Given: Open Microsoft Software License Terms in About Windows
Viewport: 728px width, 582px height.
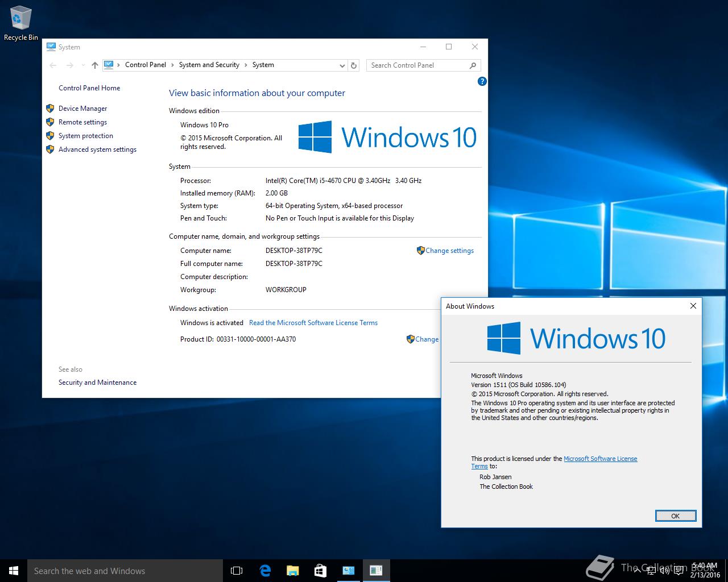Looking at the screenshot, I should [x=600, y=459].
